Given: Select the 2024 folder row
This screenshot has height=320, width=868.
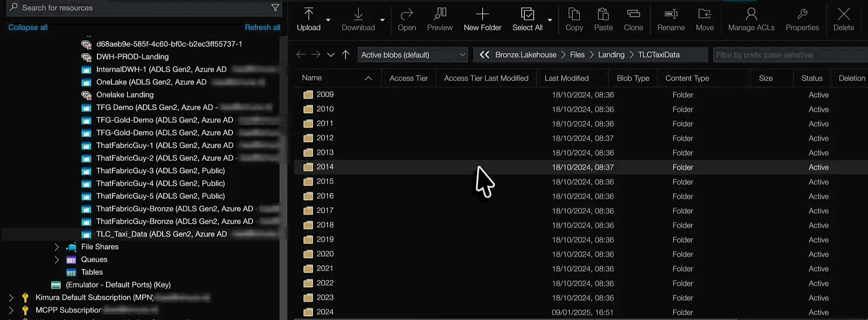Looking at the screenshot, I should (x=580, y=312).
